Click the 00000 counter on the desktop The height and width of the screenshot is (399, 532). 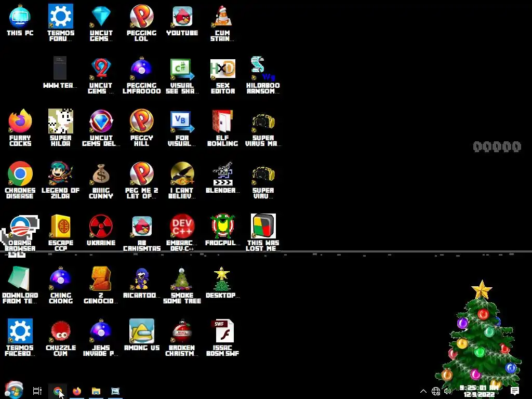(497, 147)
